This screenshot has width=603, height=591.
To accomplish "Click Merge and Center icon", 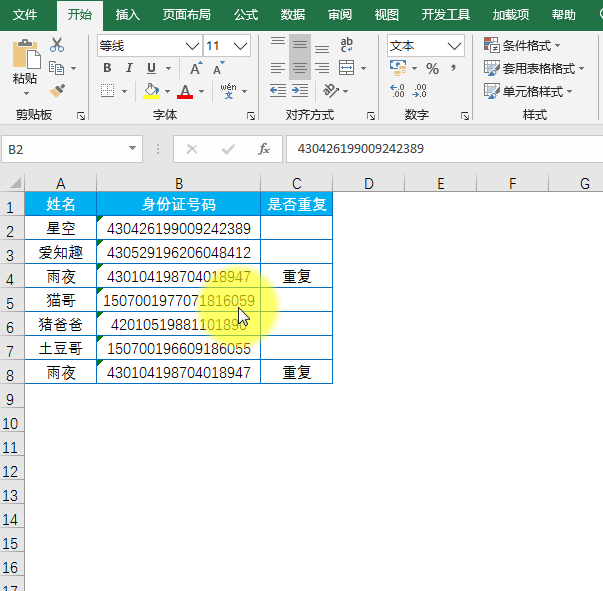I will click(x=346, y=68).
